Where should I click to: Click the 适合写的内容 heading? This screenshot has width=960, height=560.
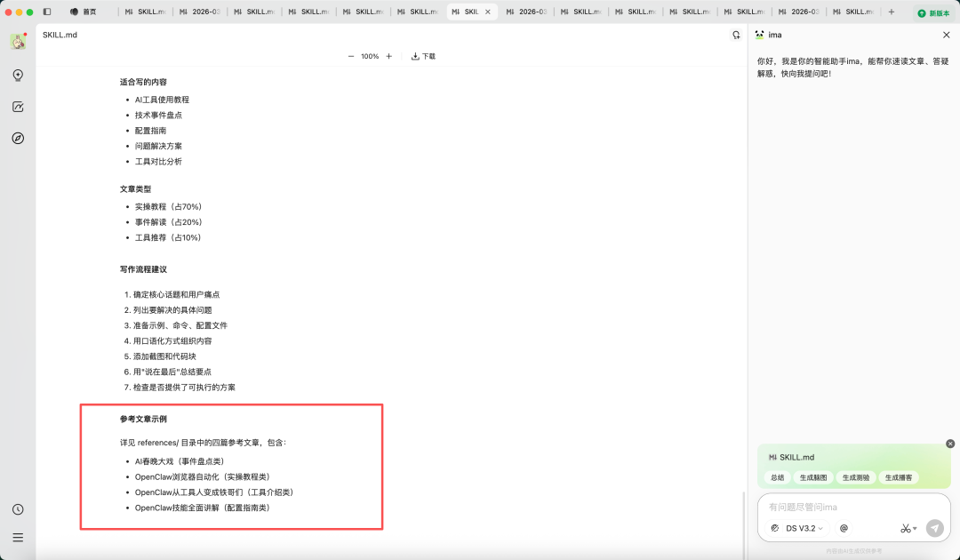point(143,82)
